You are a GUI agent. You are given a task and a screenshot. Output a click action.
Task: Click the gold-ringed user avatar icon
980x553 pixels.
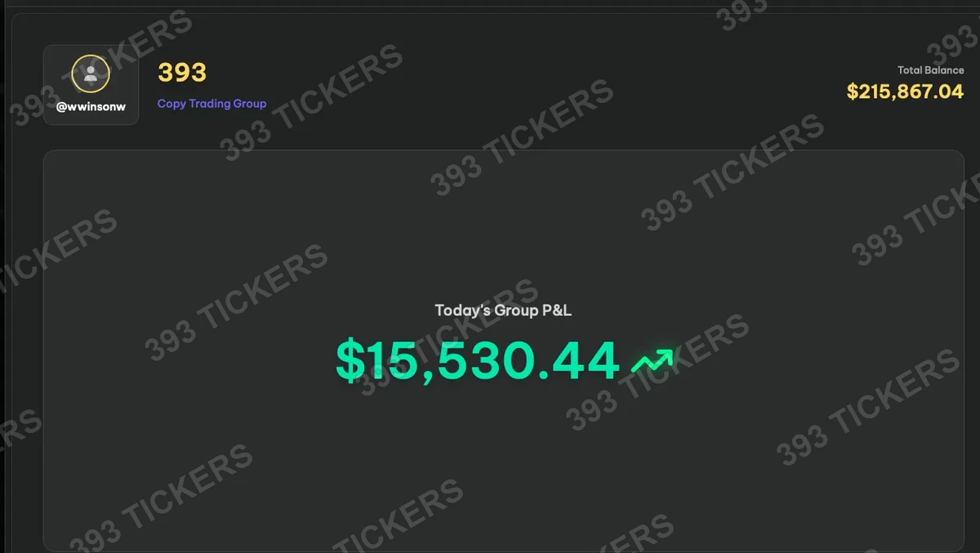(x=91, y=74)
